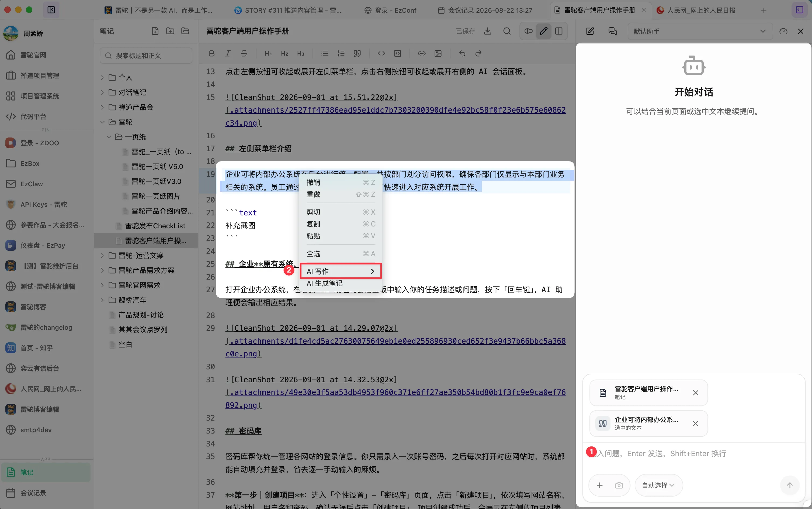Click speed gauge icon in AI panel
This screenshot has height=509, width=812.
(783, 31)
